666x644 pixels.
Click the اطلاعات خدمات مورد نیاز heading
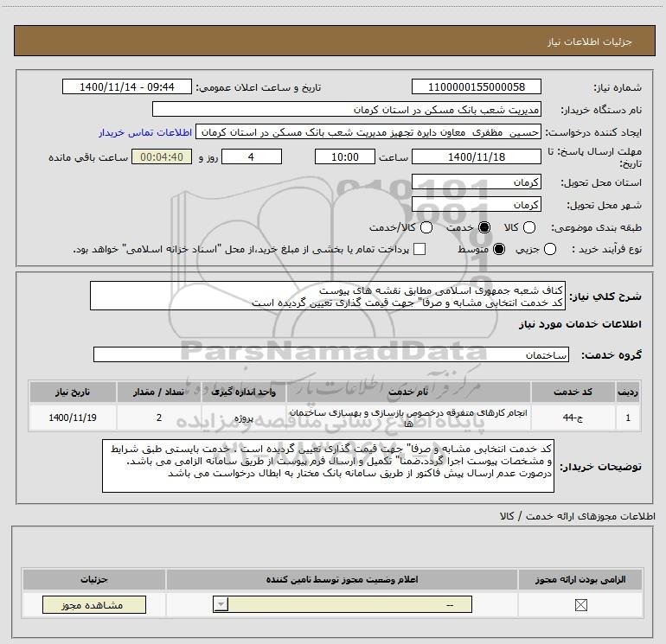coord(580,324)
